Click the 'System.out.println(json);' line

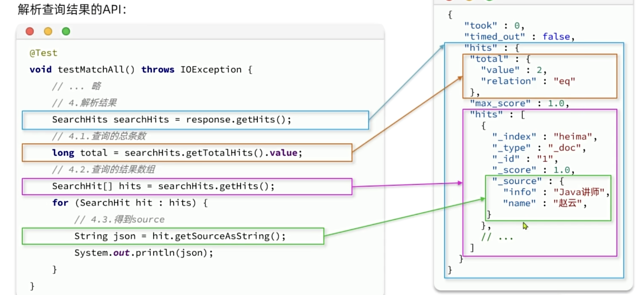point(144,253)
